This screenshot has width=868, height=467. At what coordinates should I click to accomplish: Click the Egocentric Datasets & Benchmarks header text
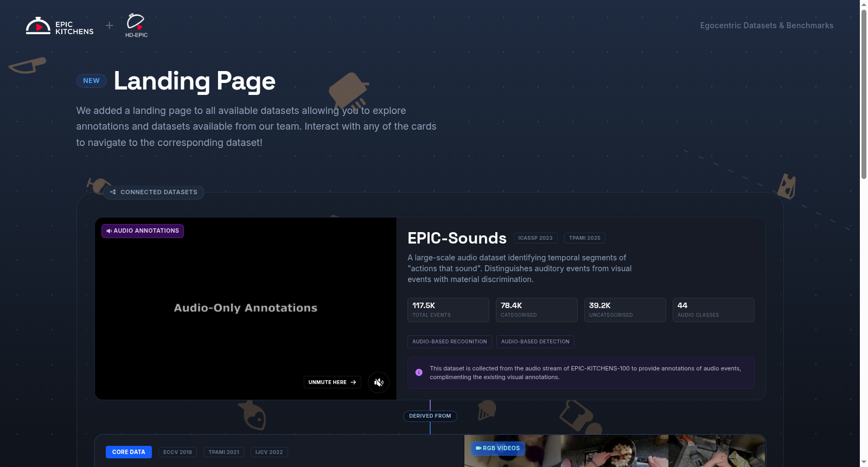coord(767,25)
